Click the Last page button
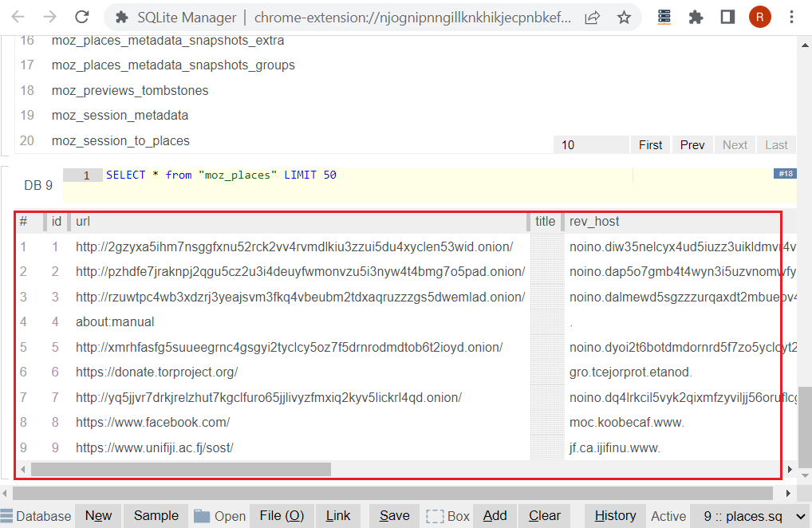812x528 pixels. pos(776,145)
